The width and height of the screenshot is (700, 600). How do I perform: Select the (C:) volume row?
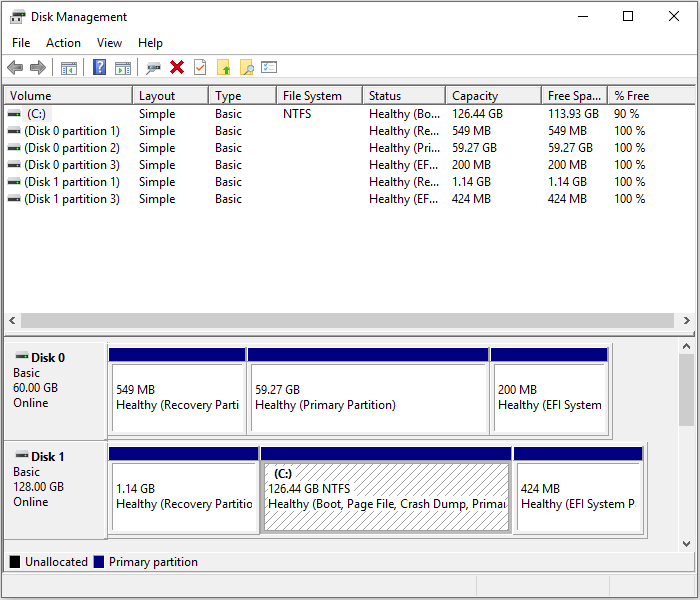pos(349,114)
